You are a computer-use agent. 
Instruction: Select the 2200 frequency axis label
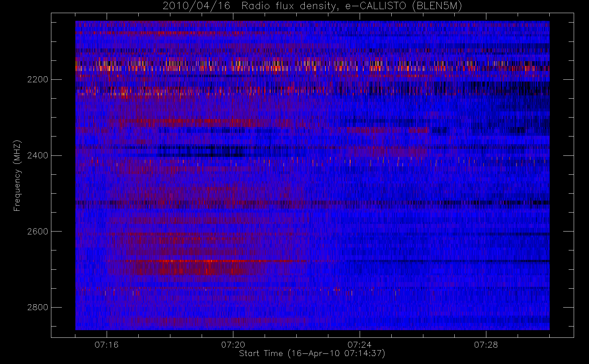37,80
